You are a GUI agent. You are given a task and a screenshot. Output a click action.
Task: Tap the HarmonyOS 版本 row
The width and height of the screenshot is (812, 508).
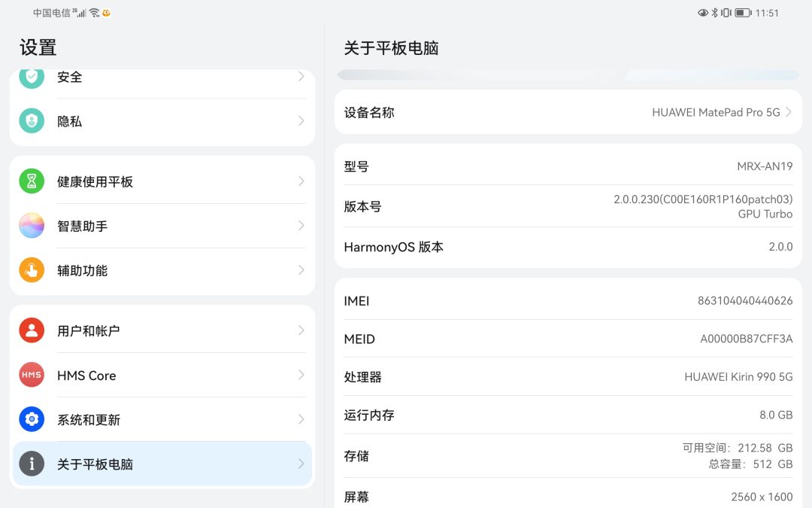[568, 247]
